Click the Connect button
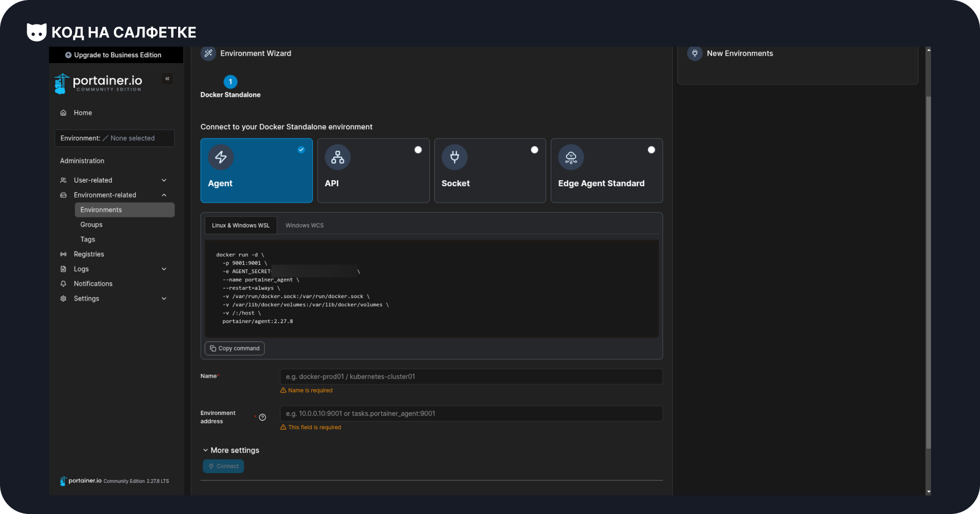 (x=224, y=466)
